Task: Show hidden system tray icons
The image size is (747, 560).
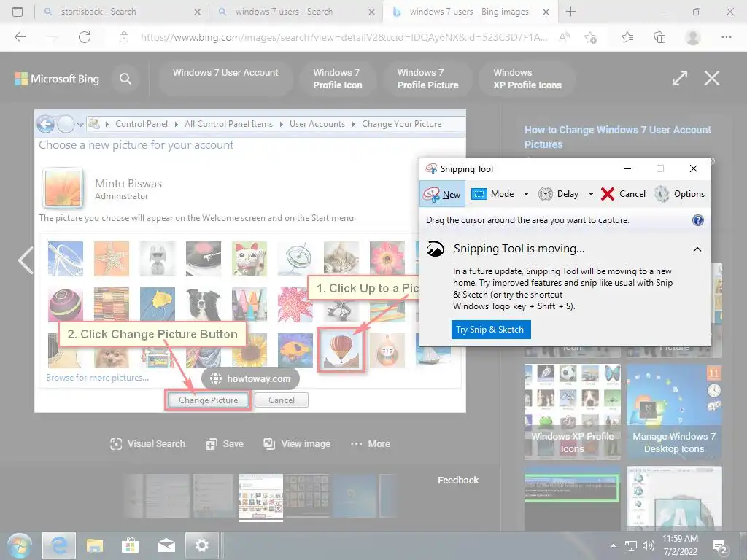Action: coord(613,545)
